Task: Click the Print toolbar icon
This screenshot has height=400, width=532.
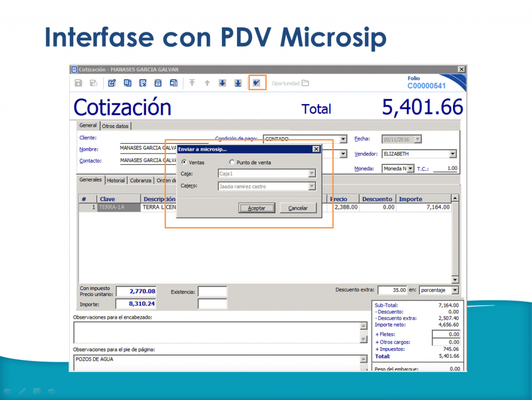Action: 158,83
